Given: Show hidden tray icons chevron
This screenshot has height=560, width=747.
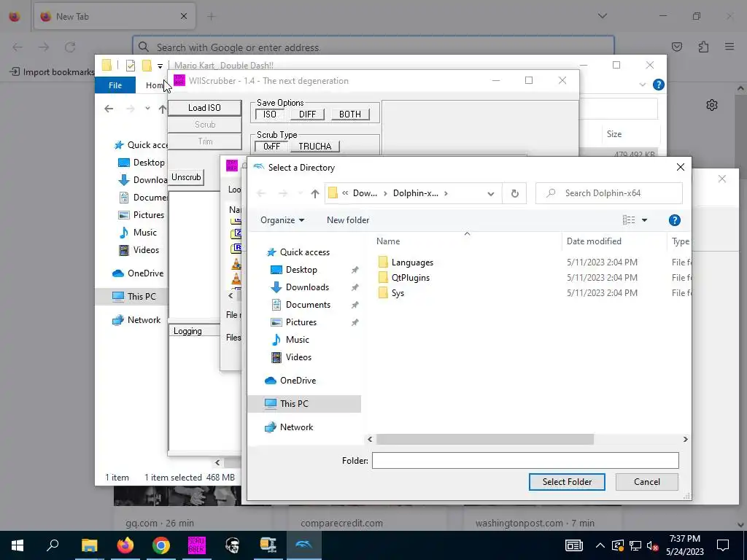Looking at the screenshot, I should tap(600, 545).
